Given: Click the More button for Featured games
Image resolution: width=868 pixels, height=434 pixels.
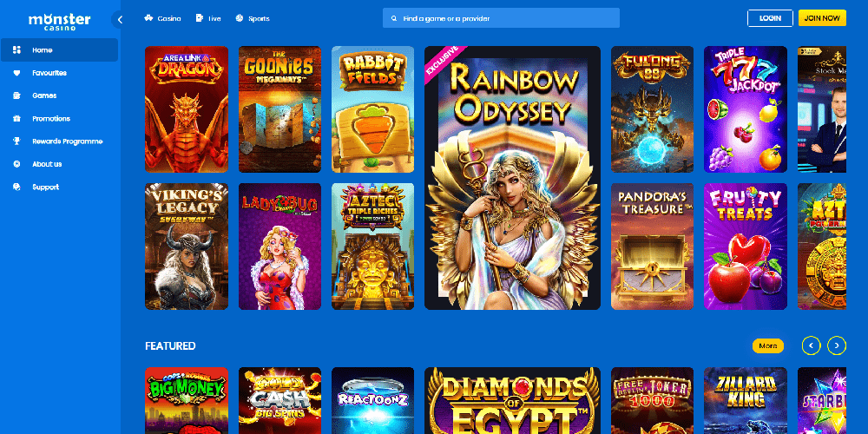Looking at the screenshot, I should click(767, 345).
